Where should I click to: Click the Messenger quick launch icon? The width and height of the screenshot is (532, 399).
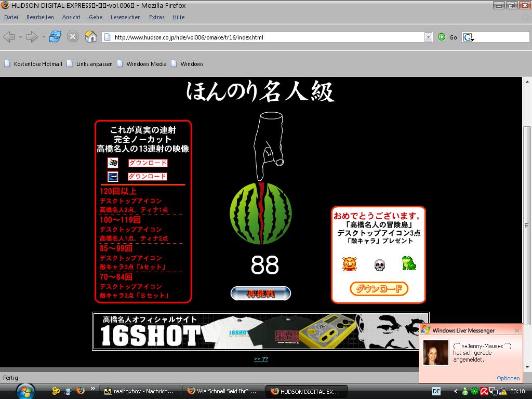tap(56, 391)
